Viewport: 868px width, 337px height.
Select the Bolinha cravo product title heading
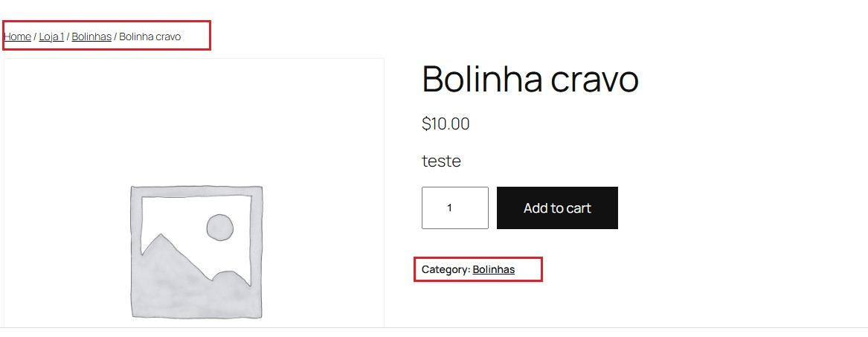(530, 79)
